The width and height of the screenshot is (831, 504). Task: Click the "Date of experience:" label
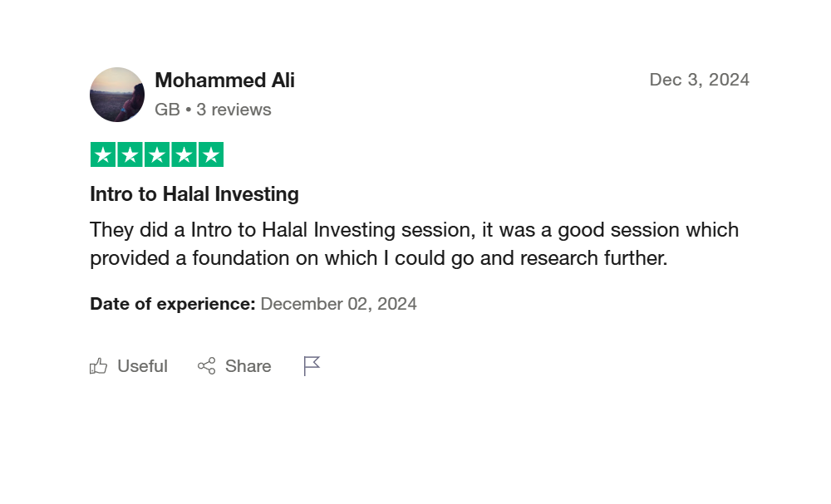[x=172, y=304]
